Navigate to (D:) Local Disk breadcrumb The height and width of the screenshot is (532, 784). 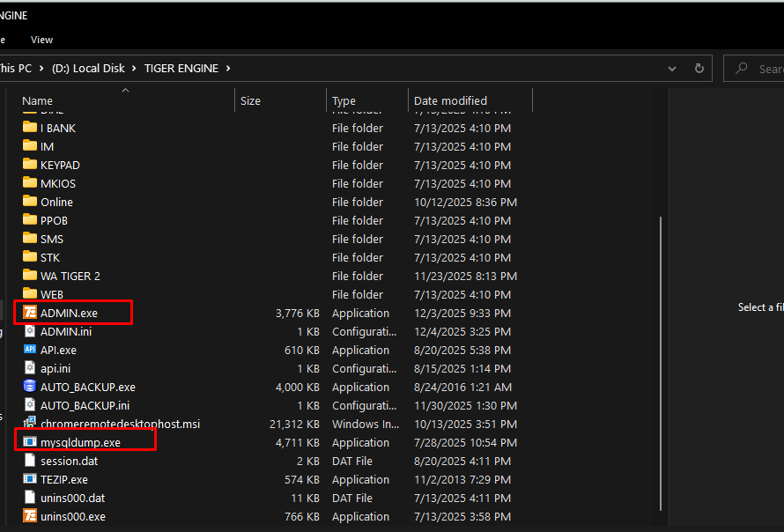[x=88, y=69]
